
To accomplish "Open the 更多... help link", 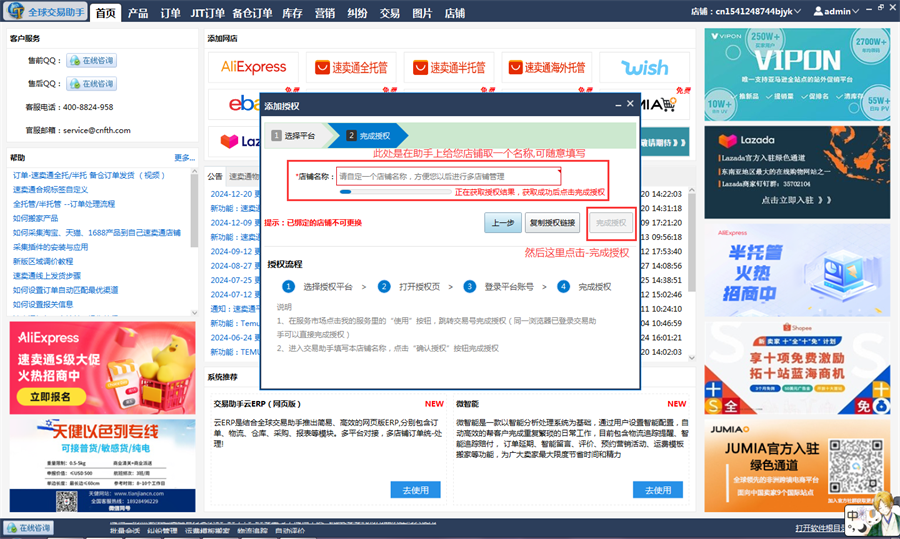I will tap(184, 158).
